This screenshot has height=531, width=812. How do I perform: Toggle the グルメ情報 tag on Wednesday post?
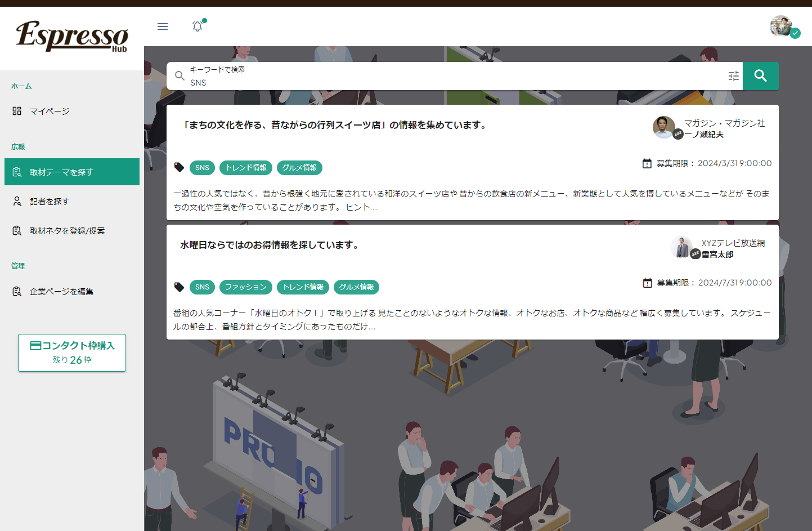356,287
